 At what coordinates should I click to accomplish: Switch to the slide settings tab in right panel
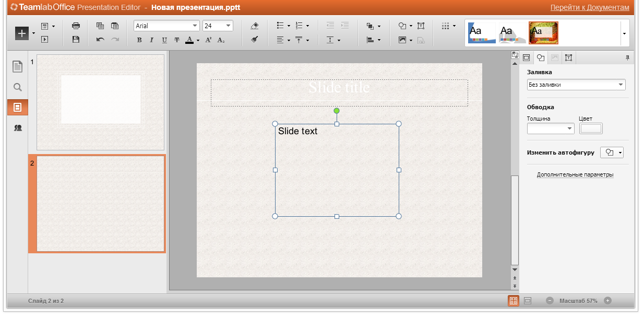526,57
